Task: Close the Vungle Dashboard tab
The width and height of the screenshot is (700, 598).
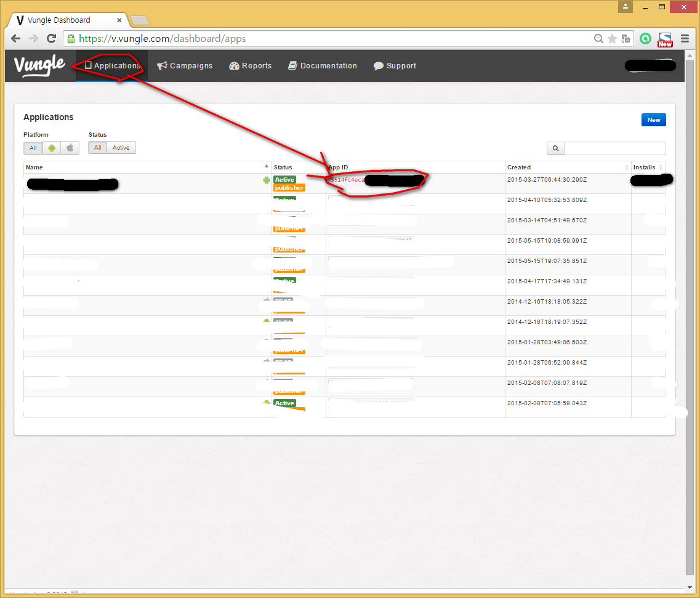Action: point(119,20)
